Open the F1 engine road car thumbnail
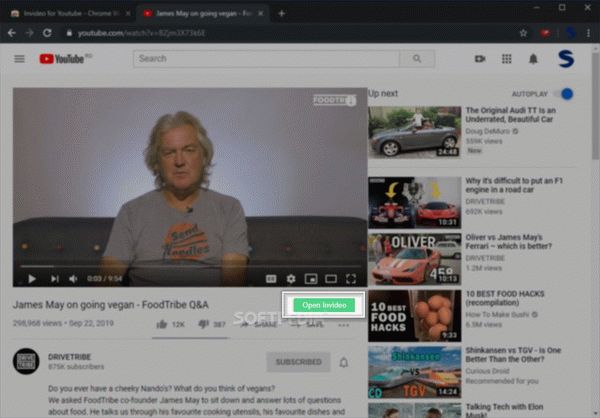The image size is (600, 418). point(414,202)
